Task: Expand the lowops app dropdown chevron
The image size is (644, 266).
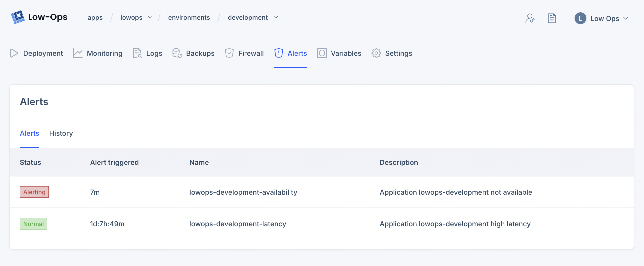Action: tap(150, 18)
